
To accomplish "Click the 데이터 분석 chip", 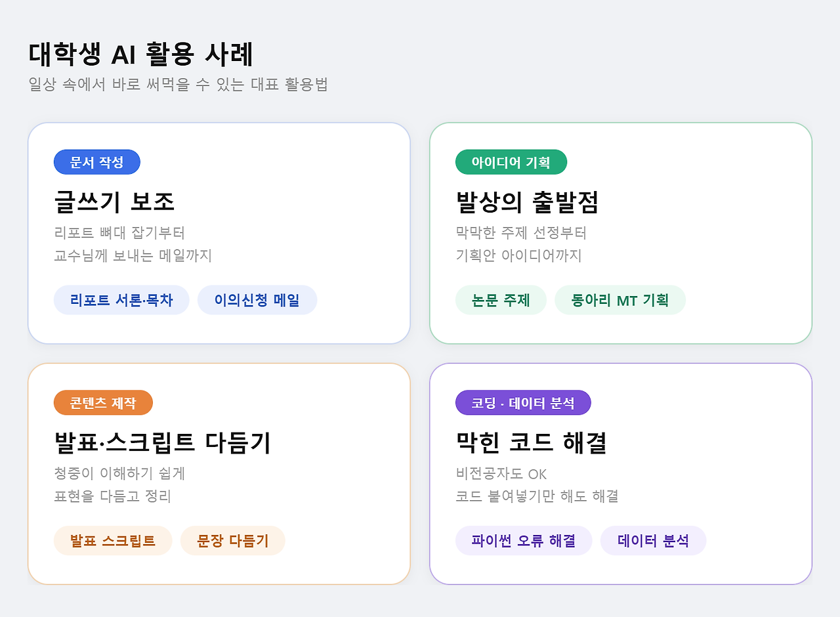I will point(653,541).
